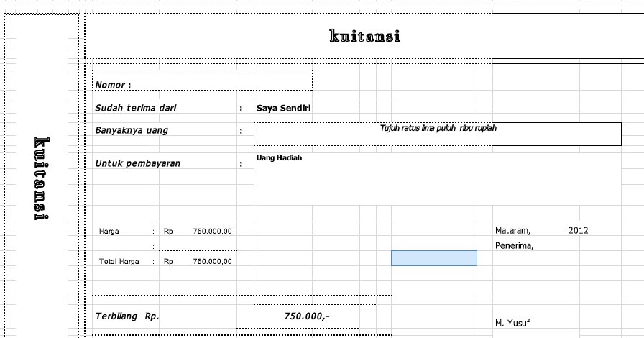The image size is (644, 338).
Task: Select the 'Terbilang Rp.' label
Action: point(127,316)
